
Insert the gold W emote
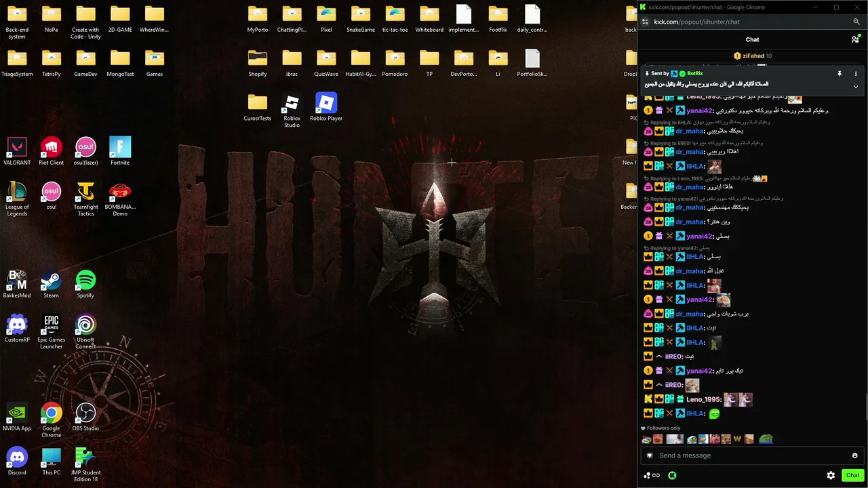coord(737,439)
